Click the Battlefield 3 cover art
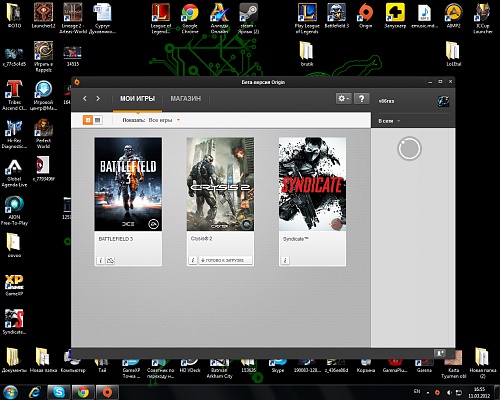 click(128, 184)
